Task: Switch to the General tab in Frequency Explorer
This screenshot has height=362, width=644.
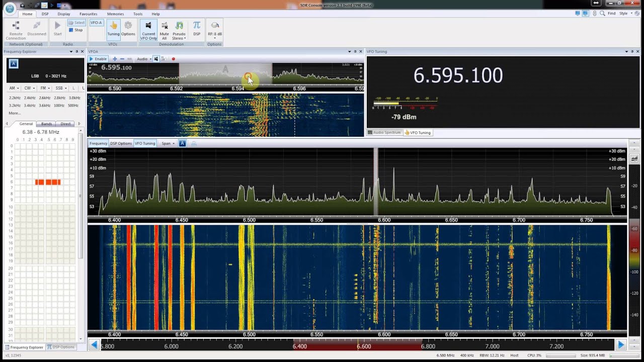Action: (26, 124)
